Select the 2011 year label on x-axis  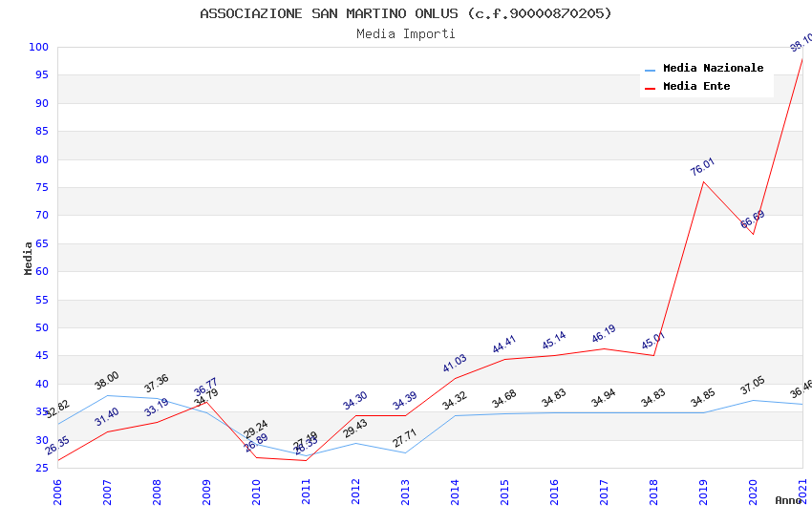pyautogui.click(x=306, y=492)
